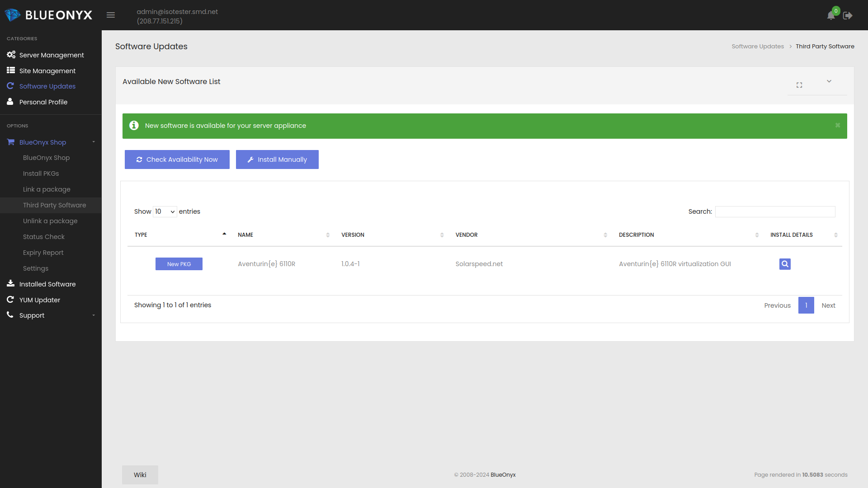This screenshot has height=488, width=868.
Task: Click Install Manually button
Action: click(277, 160)
